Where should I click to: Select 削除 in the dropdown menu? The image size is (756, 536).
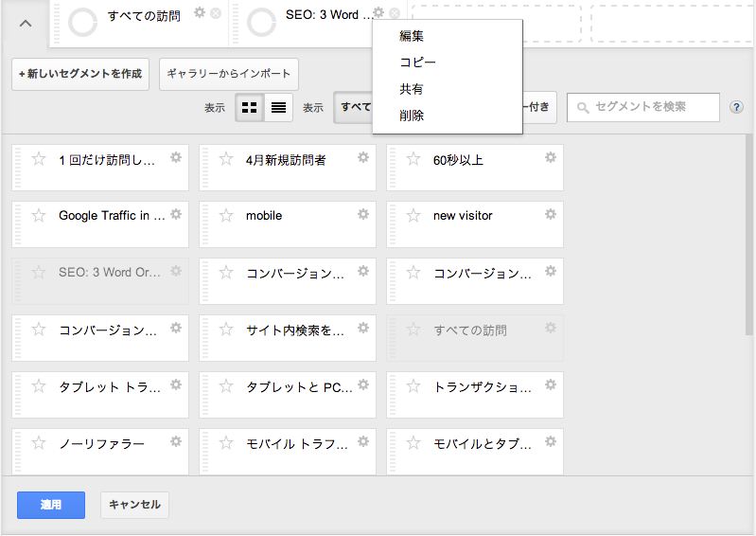pyautogui.click(x=412, y=116)
